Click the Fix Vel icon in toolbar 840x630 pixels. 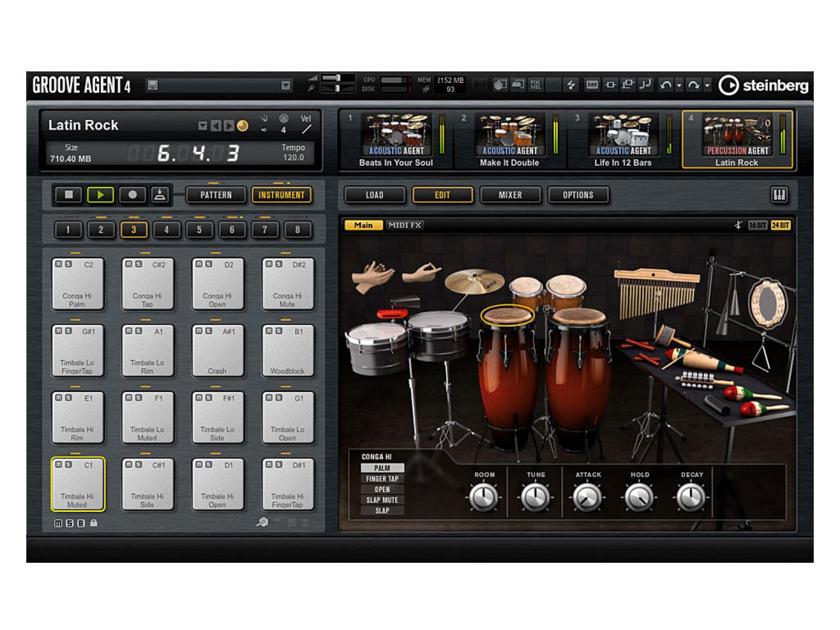tap(535, 85)
